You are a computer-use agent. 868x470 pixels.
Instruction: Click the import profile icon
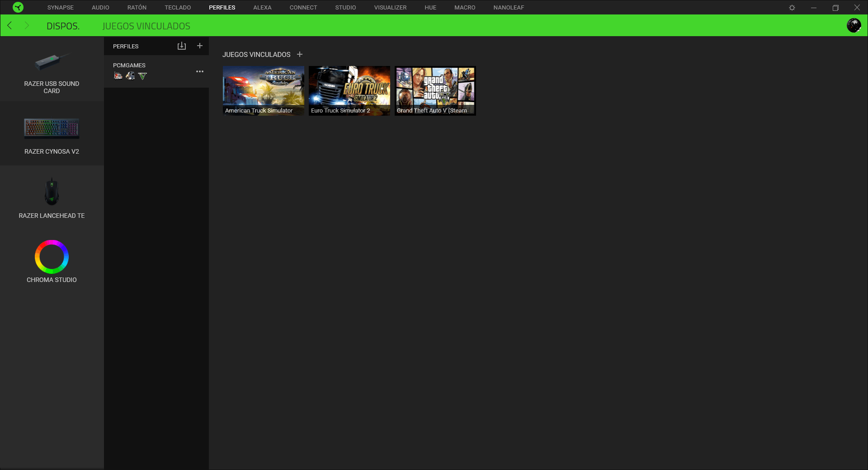(182, 46)
